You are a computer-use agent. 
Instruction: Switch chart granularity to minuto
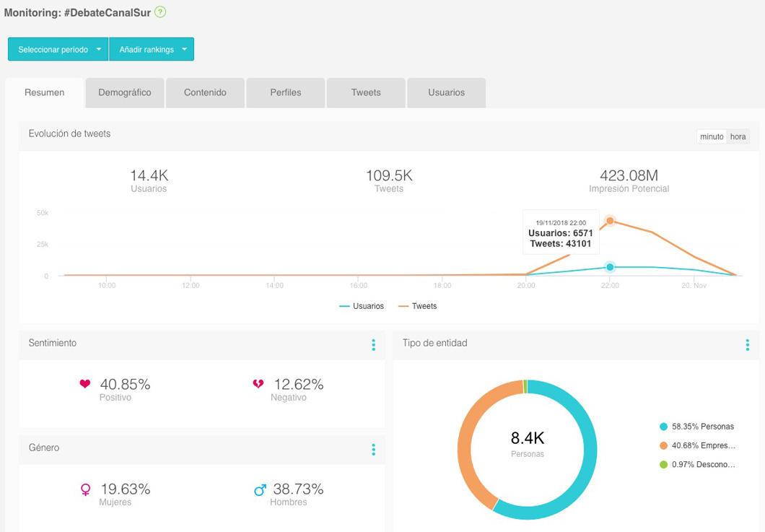point(711,136)
